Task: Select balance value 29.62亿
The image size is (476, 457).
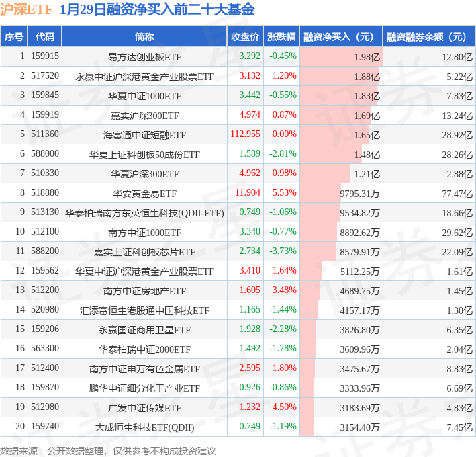Action: click(457, 233)
